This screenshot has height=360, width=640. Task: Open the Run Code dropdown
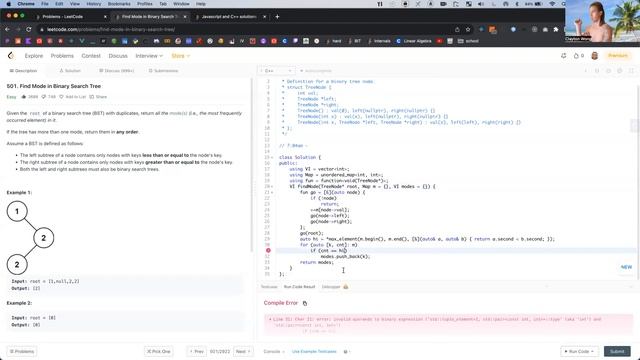[x=579, y=351]
